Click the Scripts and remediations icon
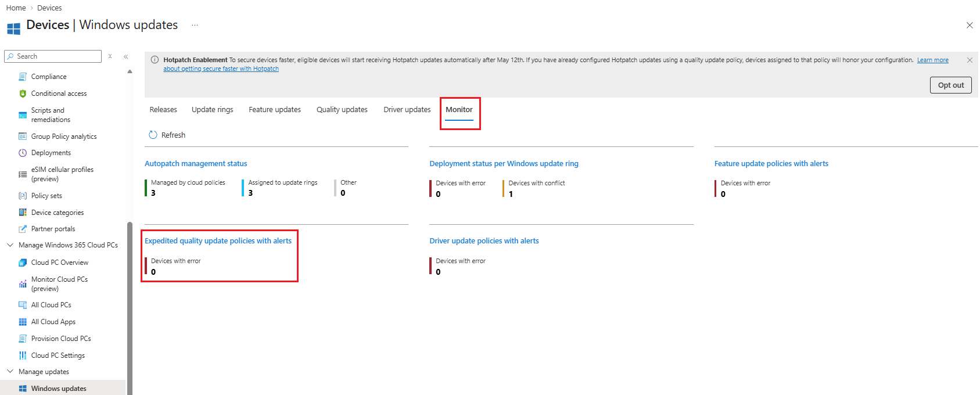The width and height of the screenshot is (980, 395). pos(23,115)
